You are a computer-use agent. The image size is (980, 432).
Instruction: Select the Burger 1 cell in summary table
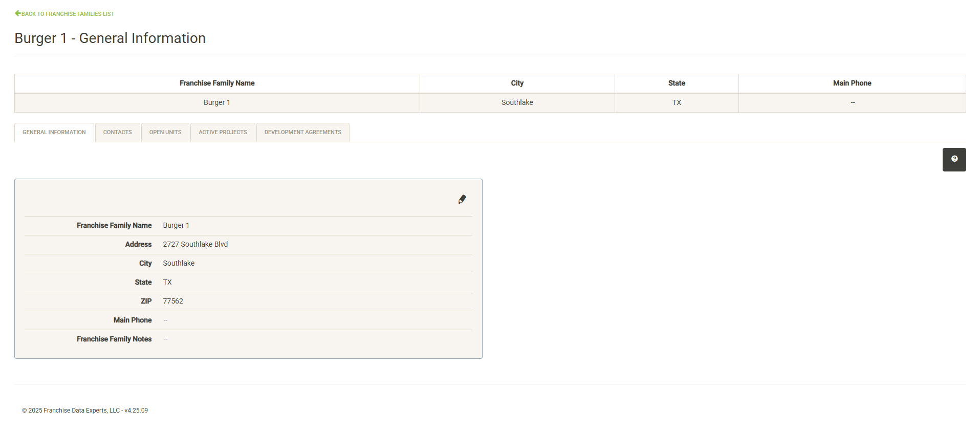click(x=217, y=103)
